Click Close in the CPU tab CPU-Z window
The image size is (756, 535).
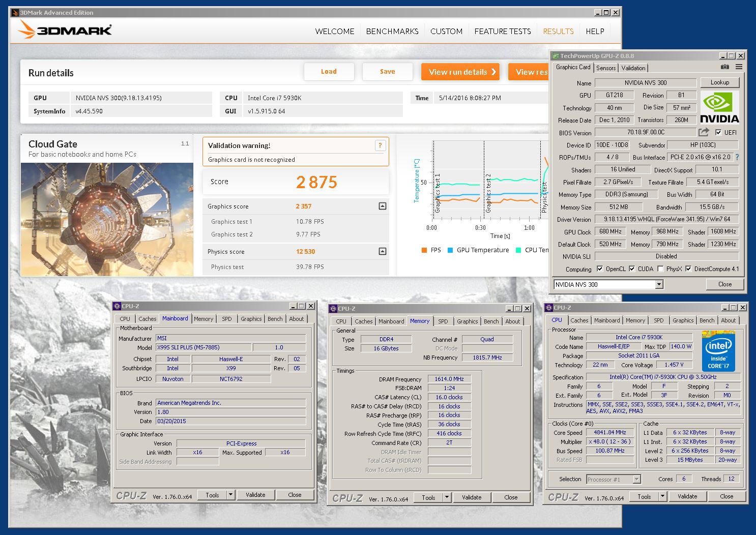pyautogui.click(x=726, y=496)
